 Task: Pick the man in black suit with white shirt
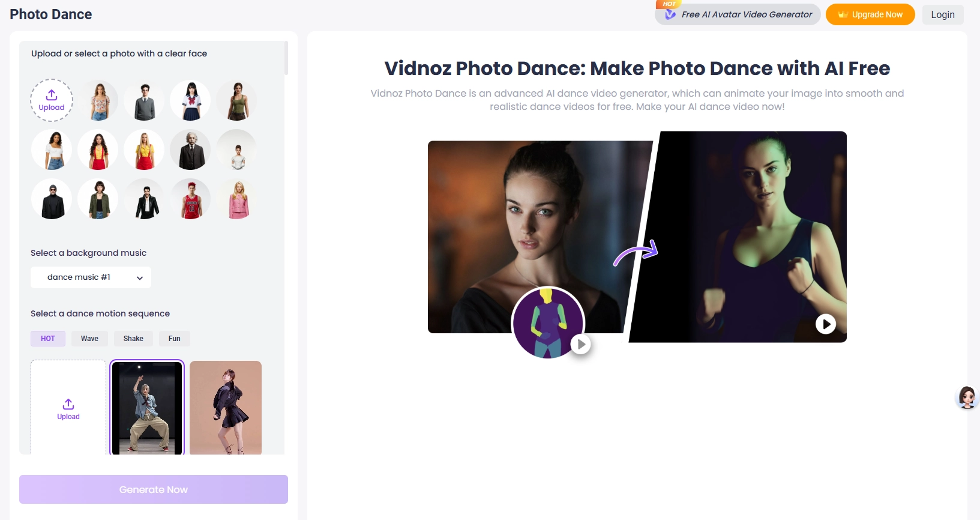(x=145, y=199)
